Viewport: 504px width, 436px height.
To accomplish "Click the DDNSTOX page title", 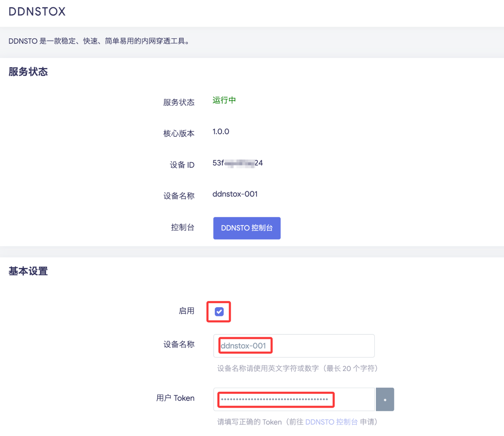I will click(x=37, y=12).
